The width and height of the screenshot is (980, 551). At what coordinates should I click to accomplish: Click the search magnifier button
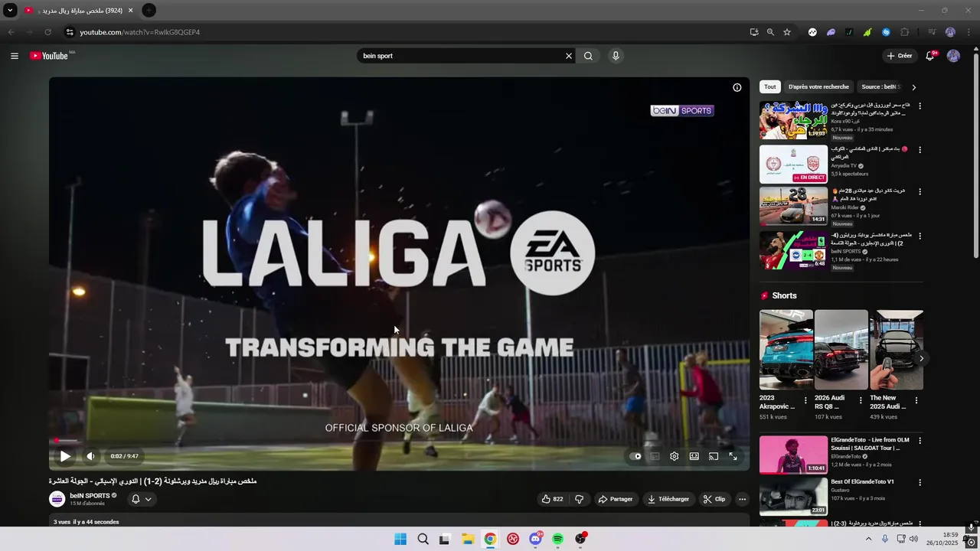[x=588, y=56]
